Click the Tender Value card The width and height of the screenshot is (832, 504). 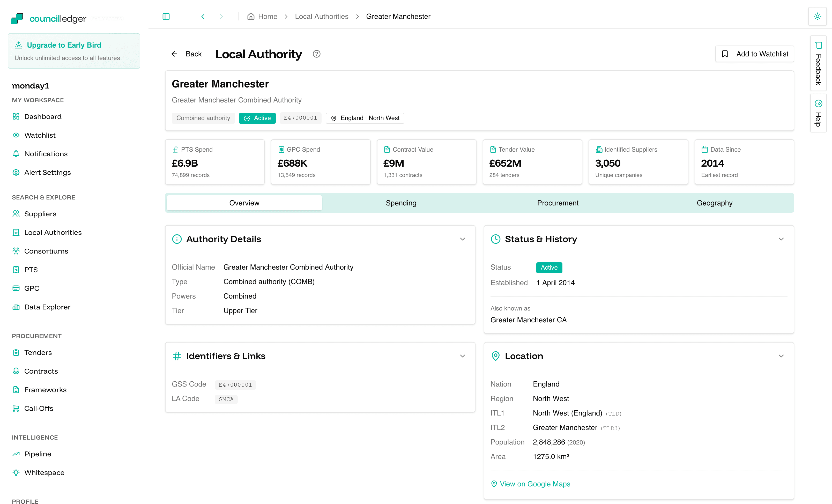click(x=532, y=162)
